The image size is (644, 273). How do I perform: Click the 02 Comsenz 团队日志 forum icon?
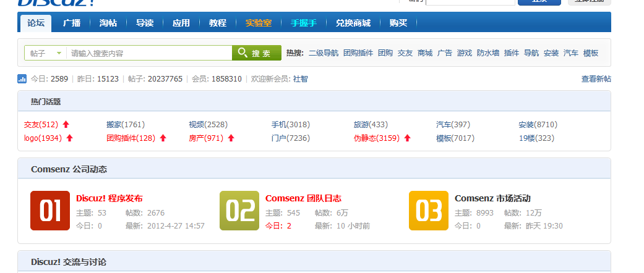[239, 211]
